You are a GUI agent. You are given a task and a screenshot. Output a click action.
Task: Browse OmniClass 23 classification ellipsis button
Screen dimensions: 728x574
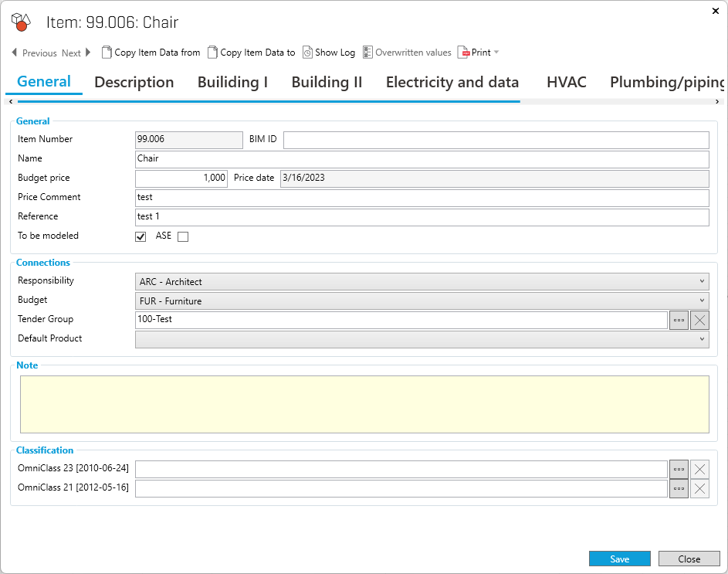tap(679, 469)
